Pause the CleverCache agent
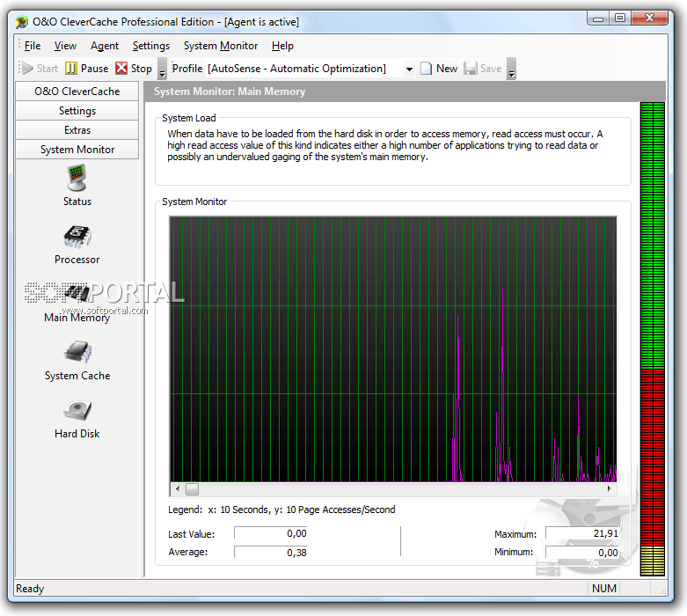 click(x=87, y=69)
